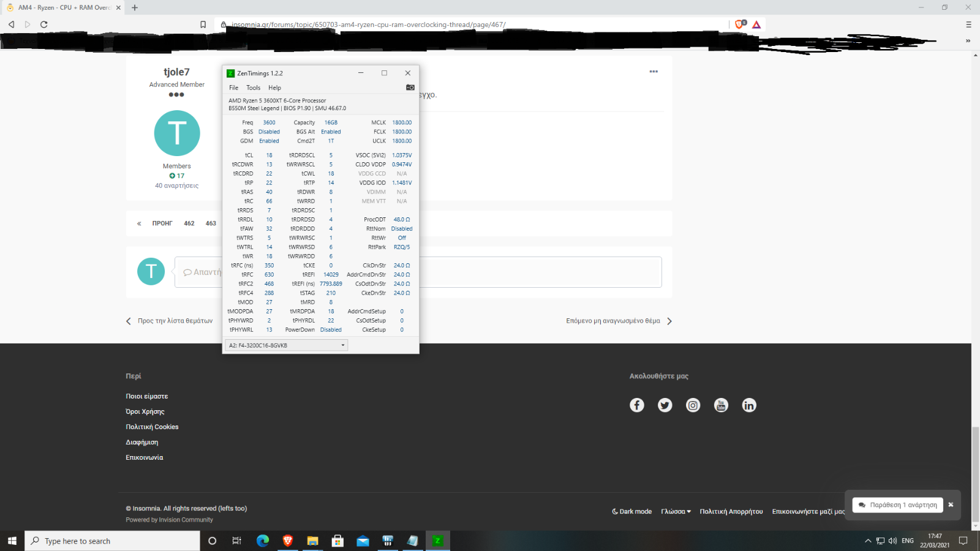This screenshot has width=980, height=551.
Task: Go to forum page 463
Action: tap(211, 223)
